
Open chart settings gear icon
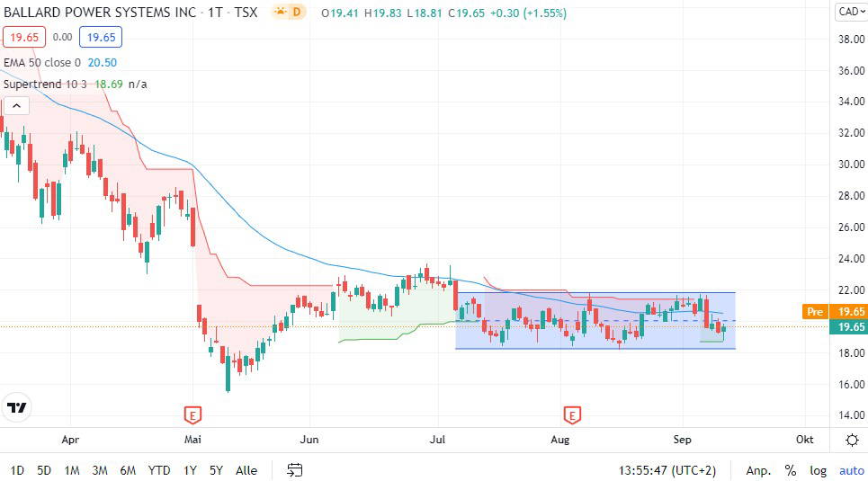click(x=852, y=440)
